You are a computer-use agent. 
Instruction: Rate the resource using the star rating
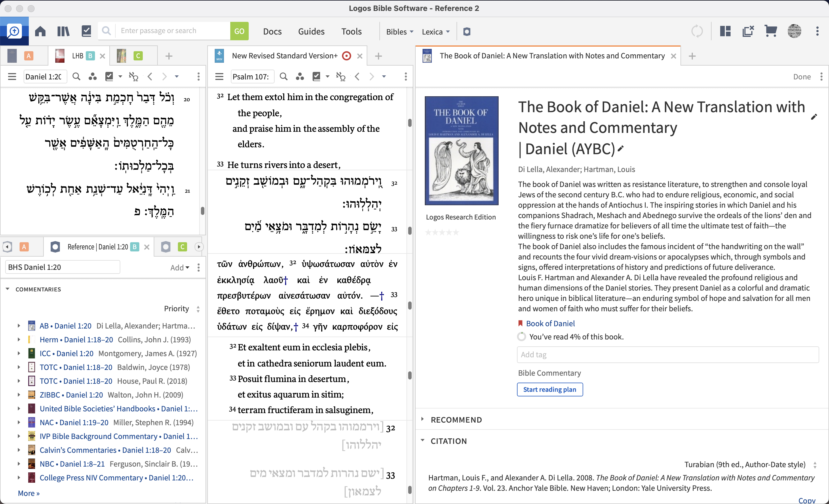[442, 232]
